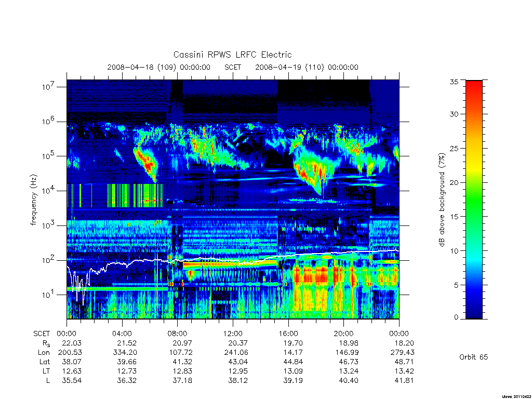Click the Lat value 46.73
This screenshot has width=532, height=399.
click(349, 362)
